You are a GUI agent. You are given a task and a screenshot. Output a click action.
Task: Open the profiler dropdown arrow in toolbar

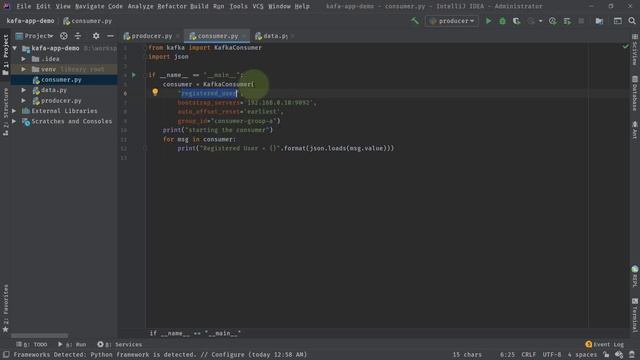pyautogui.click(x=540, y=21)
